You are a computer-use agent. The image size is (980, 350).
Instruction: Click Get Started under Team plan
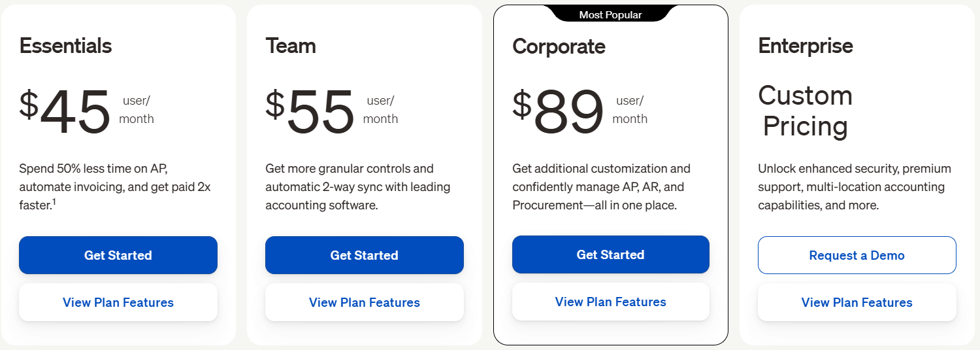(364, 255)
